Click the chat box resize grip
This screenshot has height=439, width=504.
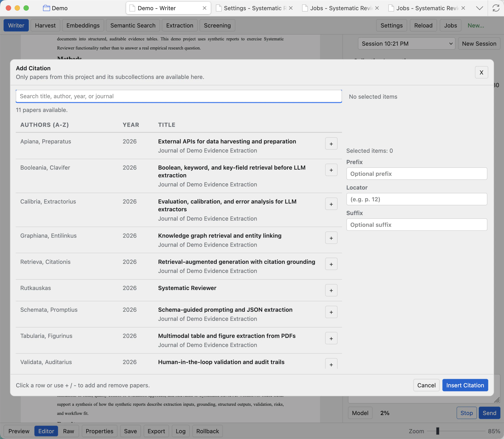click(x=496, y=400)
